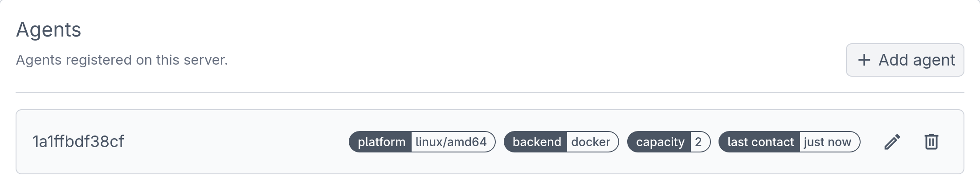This screenshot has width=980, height=189.
Task: Click the plus icon beside Add agent
Action: click(864, 60)
